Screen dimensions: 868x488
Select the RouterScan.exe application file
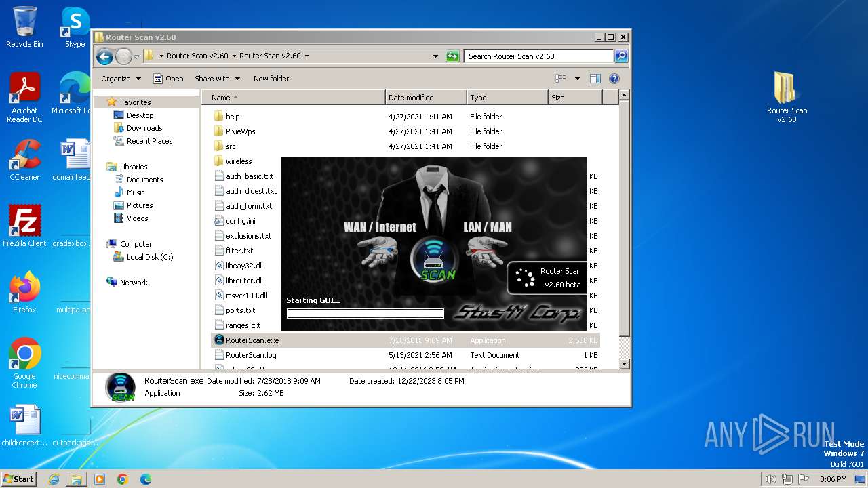click(406, 340)
